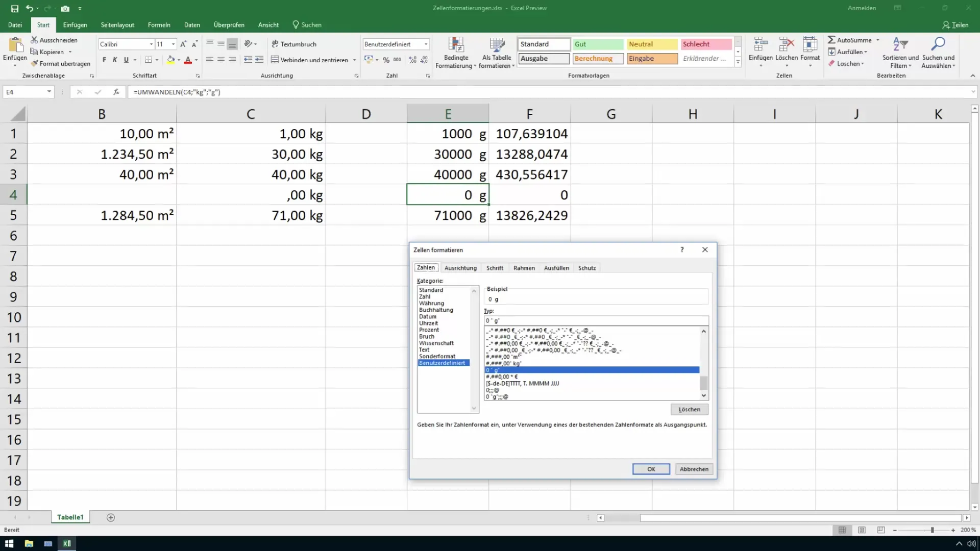This screenshot has height=551, width=980.
Task: Open Sortieren und Filtern menu
Action: pos(900,53)
